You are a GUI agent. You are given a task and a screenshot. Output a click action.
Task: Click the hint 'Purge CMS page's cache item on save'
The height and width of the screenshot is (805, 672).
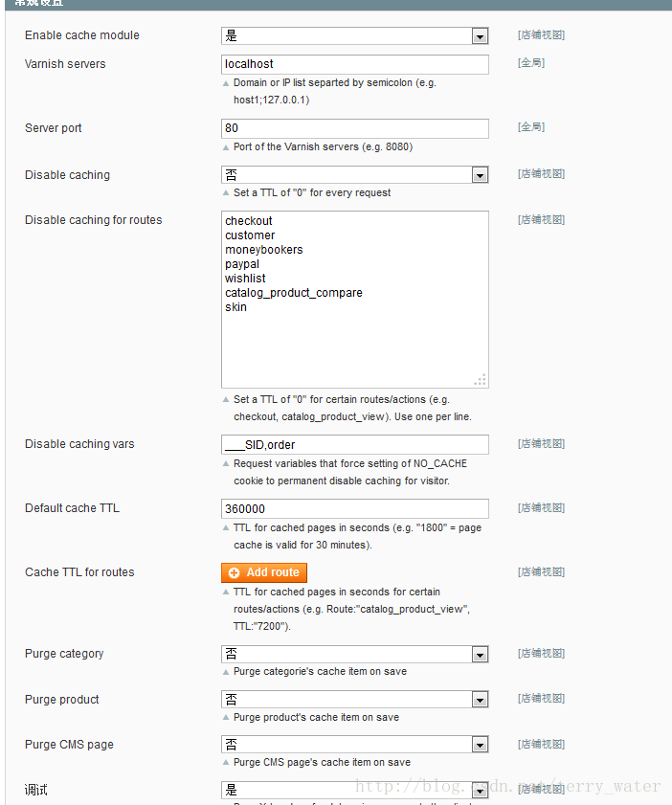click(x=322, y=762)
